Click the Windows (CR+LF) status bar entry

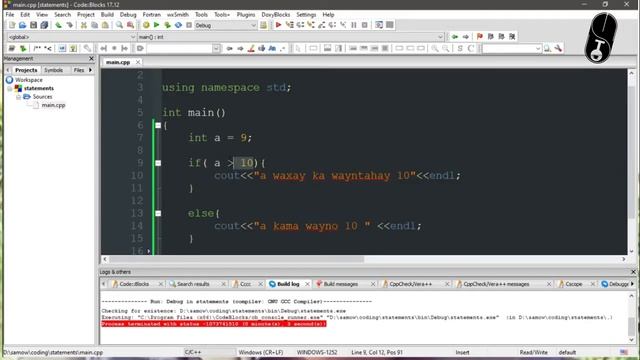pos(261,352)
